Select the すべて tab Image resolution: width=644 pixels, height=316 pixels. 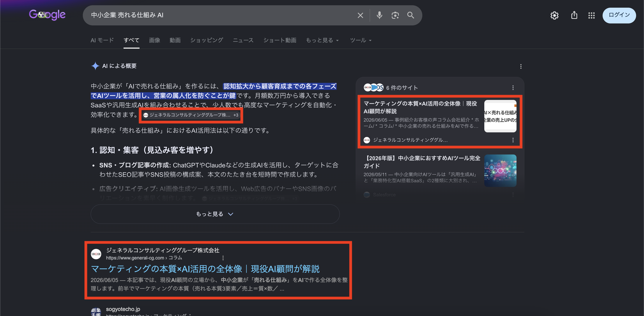pyautogui.click(x=131, y=40)
